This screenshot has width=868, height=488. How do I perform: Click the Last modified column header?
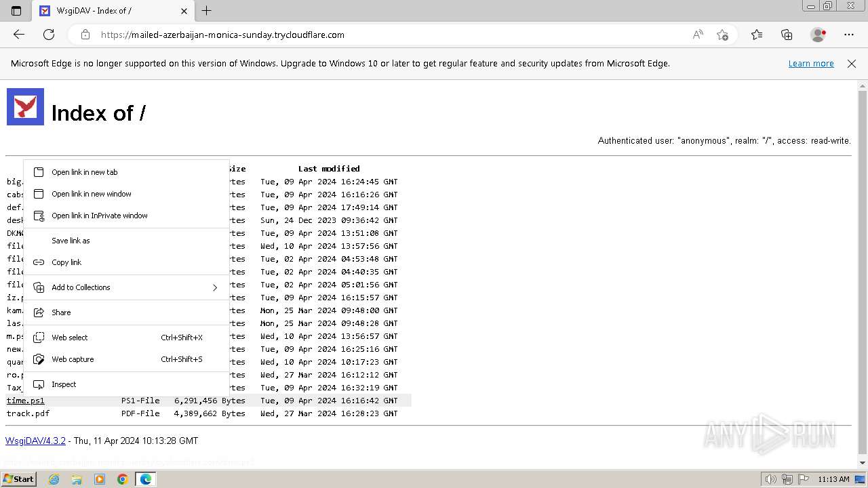coord(329,169)
